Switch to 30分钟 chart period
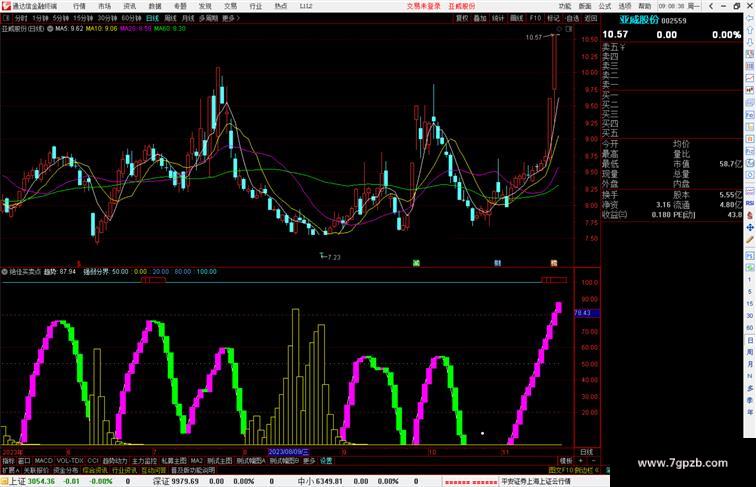The width and height of the screenshot is (756, 487). coord(107,18)
